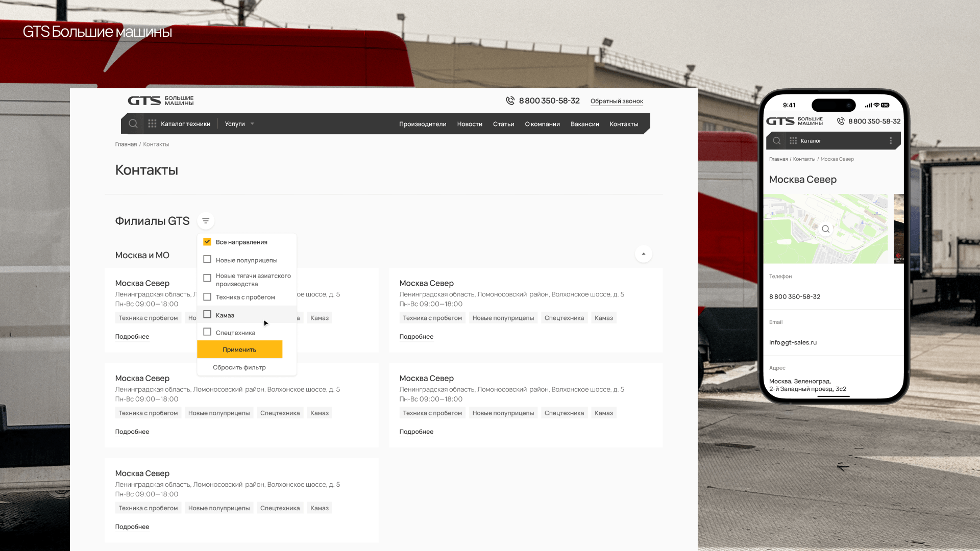The image size is (980, 551).
Task: Tap the search icon in mobile navbar
Action: pyautogui.click(x=777, y=141)
